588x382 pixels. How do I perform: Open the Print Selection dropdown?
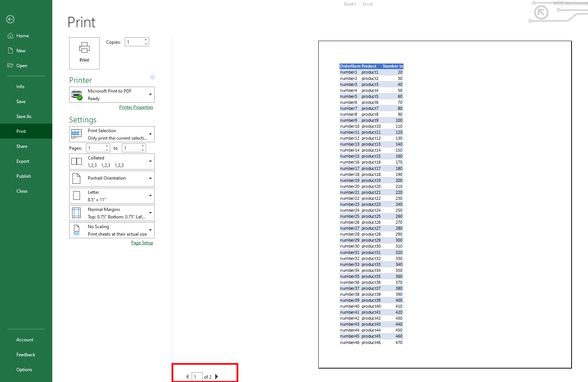pos(112,134)
